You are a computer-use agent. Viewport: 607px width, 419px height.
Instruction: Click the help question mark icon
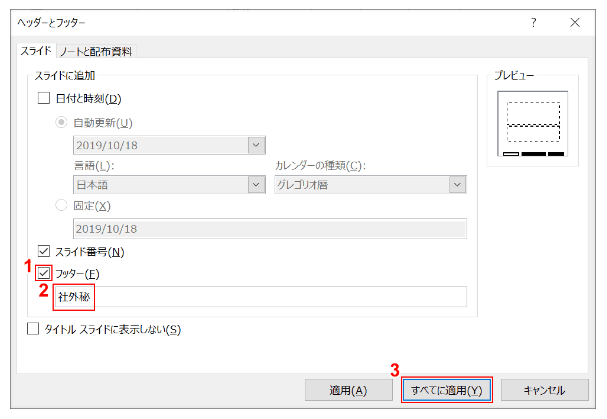(x=533, y=22)
